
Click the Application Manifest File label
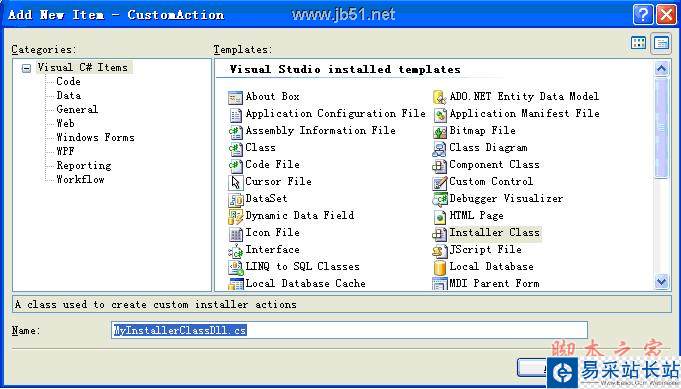click(x=524, y=113)
